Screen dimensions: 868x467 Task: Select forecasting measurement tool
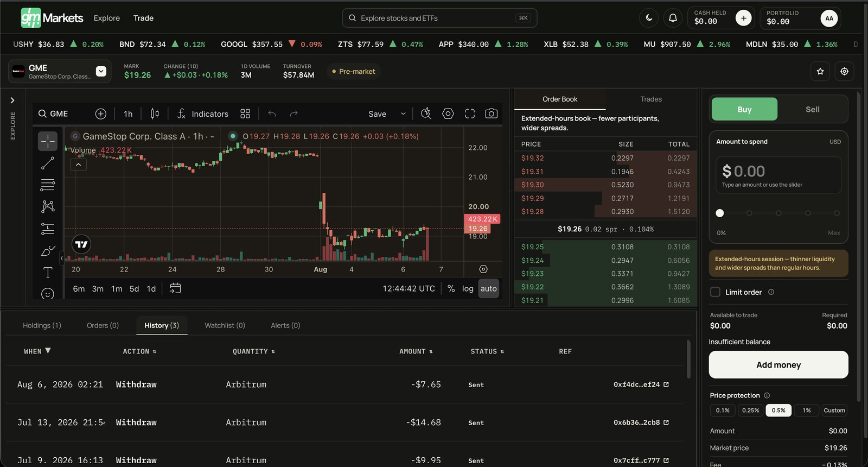pyautogui.click(x=48, y=229)
